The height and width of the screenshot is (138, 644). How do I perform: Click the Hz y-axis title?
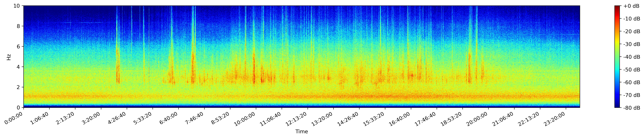[9, 57]
